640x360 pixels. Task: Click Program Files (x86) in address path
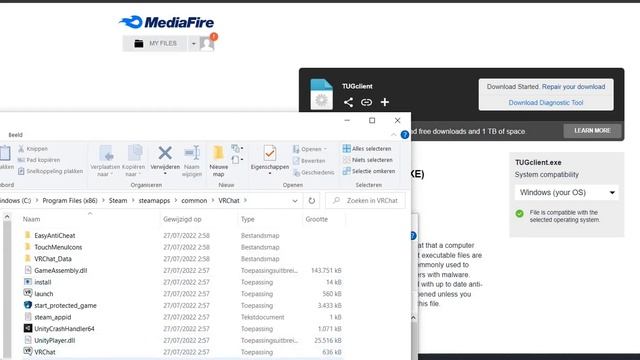coord(70,200)
